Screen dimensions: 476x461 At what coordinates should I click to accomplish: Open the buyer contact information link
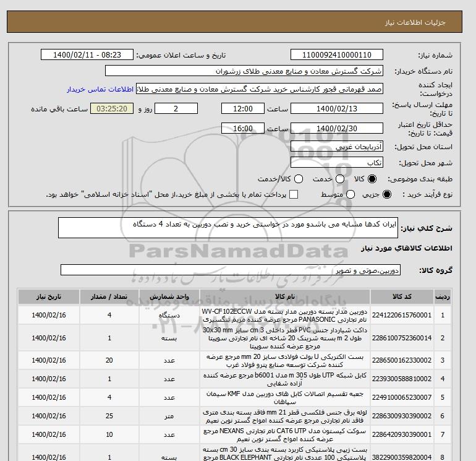pos(100,89)
